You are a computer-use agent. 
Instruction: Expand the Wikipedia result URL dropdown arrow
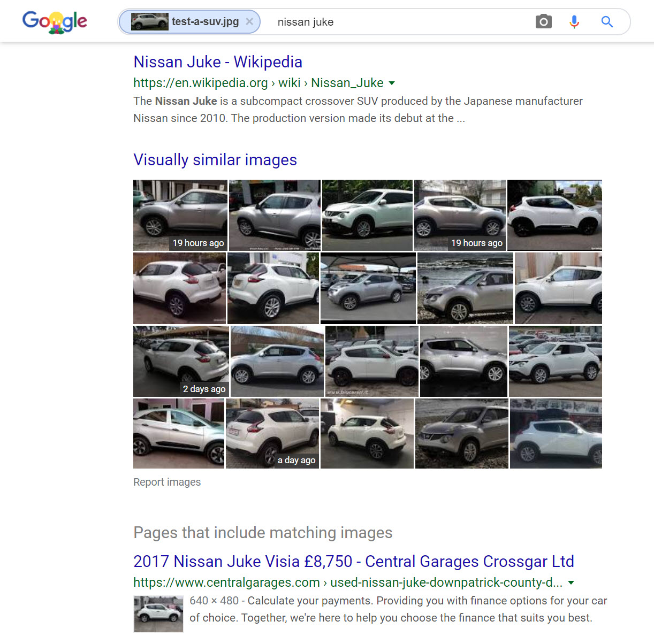click(x=392, y=83)
